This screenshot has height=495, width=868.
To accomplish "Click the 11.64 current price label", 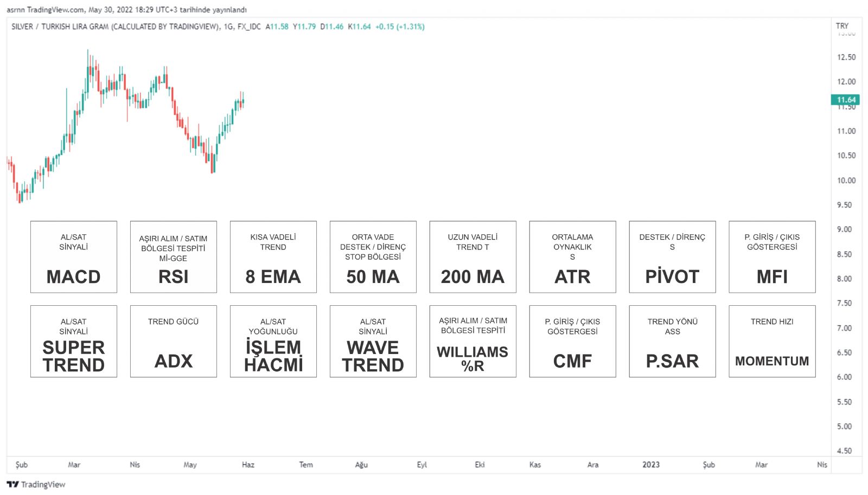I will pos(845,100).
